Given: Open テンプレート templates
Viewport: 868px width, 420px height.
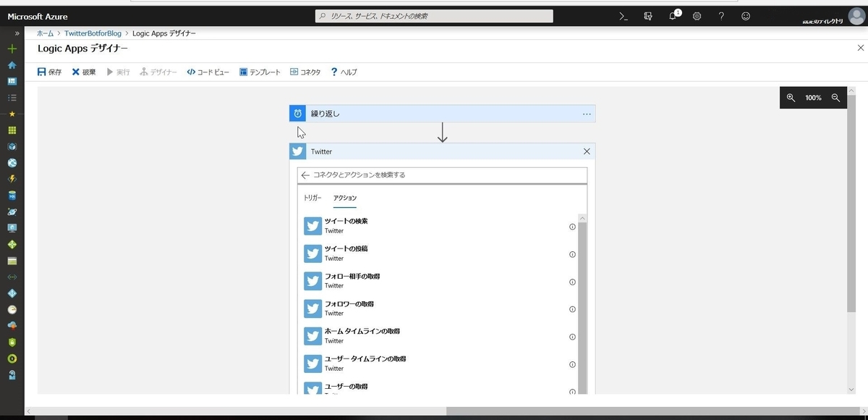Looking at the screenshot, I should click(x=260, y=72).
